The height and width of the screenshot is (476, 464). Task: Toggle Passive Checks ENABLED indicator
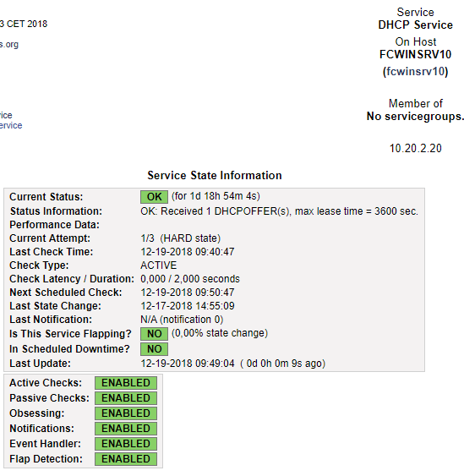126,398
